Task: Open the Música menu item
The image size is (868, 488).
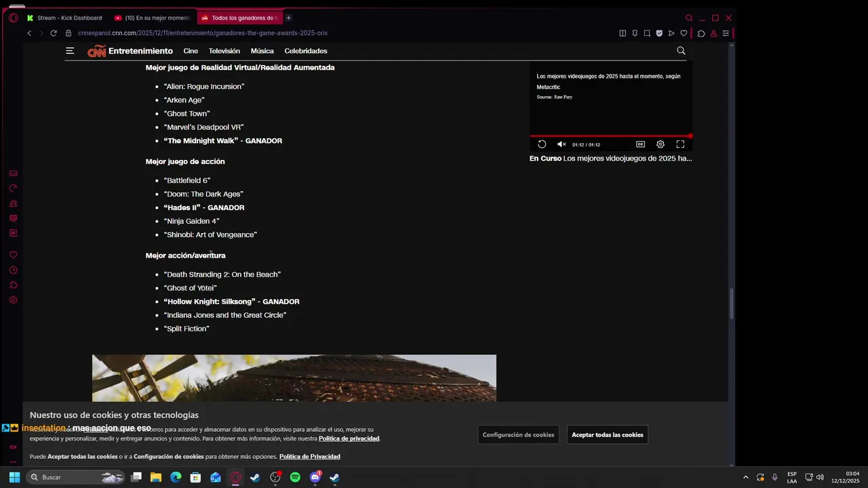Action: tap(262, 51)
